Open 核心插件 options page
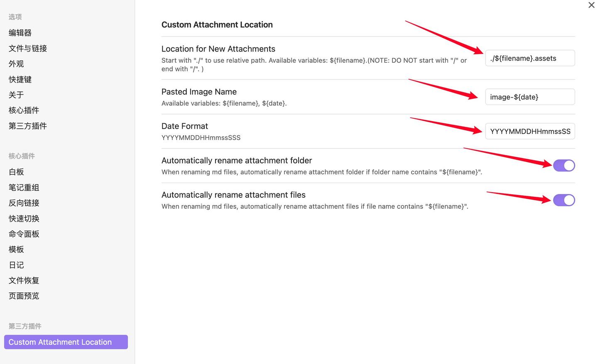This screenshot has height=364, width=598. 24,110
